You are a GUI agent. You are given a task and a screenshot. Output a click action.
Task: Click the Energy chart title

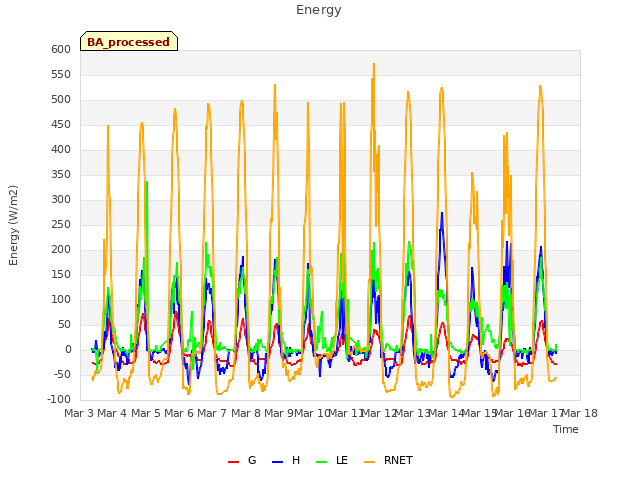coord(319,10)
